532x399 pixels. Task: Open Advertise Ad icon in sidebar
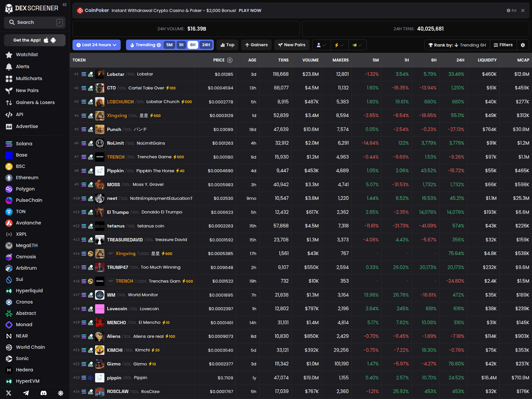[x=9, y=126]
